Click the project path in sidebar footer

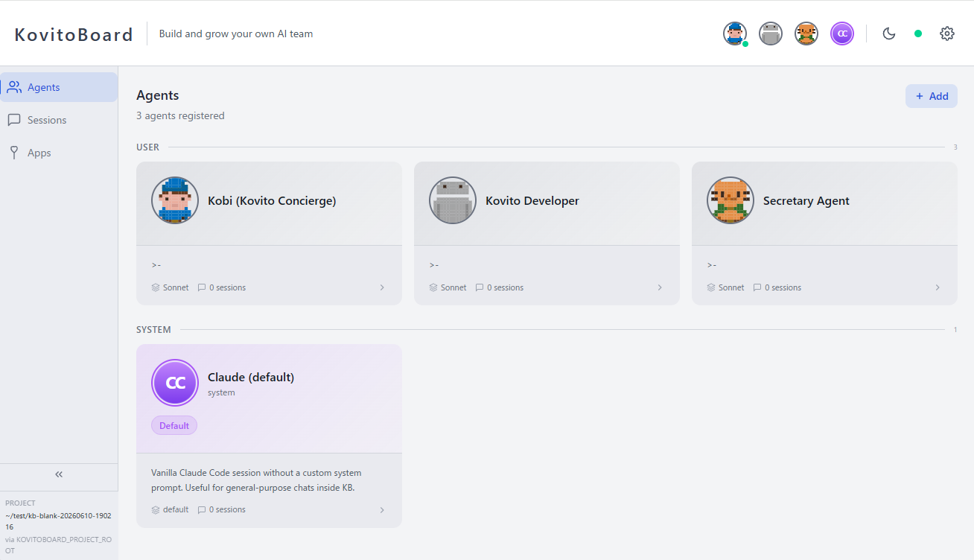57,521
